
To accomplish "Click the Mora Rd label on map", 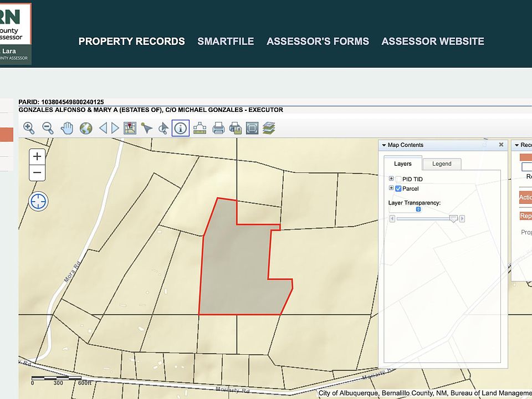I will tap(72, 272).
